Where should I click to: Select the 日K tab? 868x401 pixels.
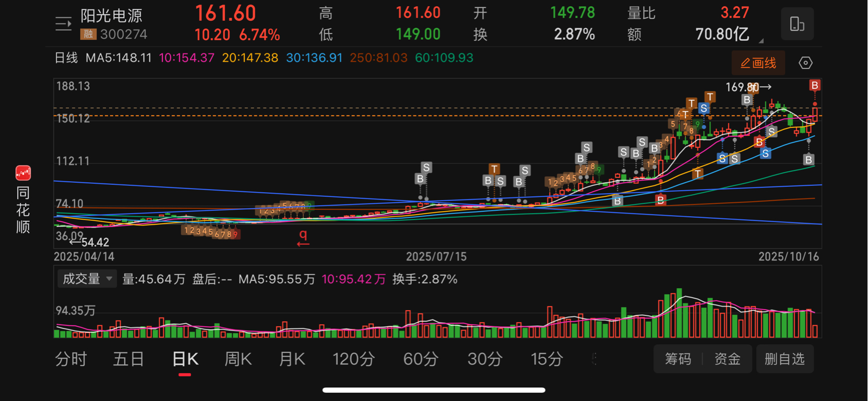click(x=185, y=359)
